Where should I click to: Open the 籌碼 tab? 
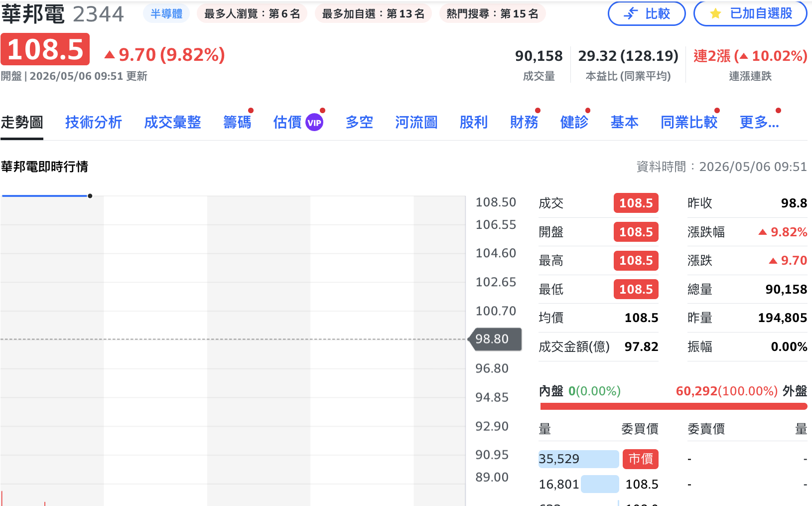[237, 123]
